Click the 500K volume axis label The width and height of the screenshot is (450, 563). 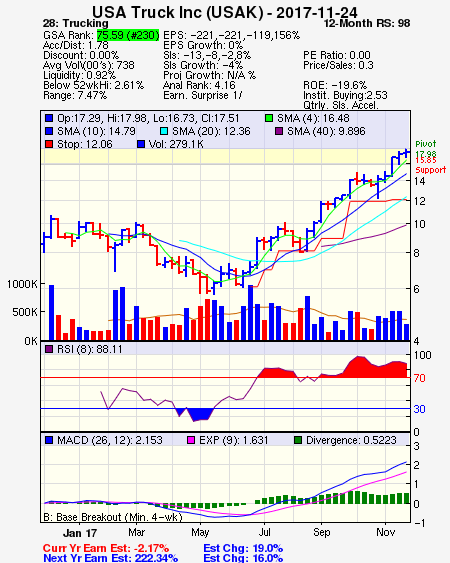pyautogui.click(x=24, y=312)
